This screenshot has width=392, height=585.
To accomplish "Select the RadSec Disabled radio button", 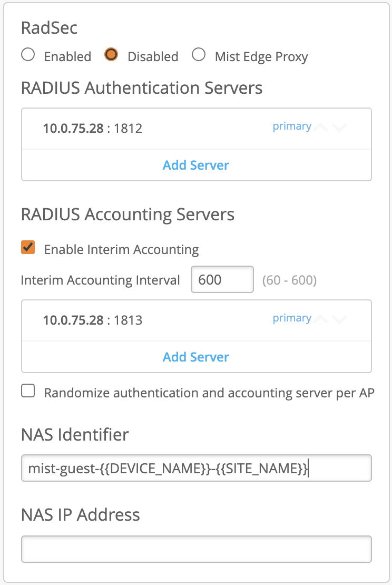I will (111, 55).
